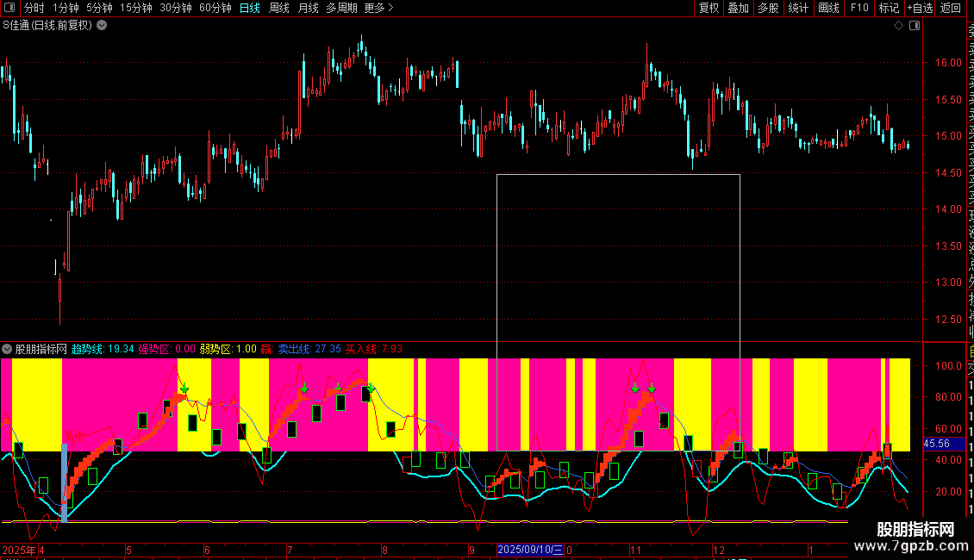Click the month 7 label on time axis
This screenshot has width=974, height=560.
290,550
